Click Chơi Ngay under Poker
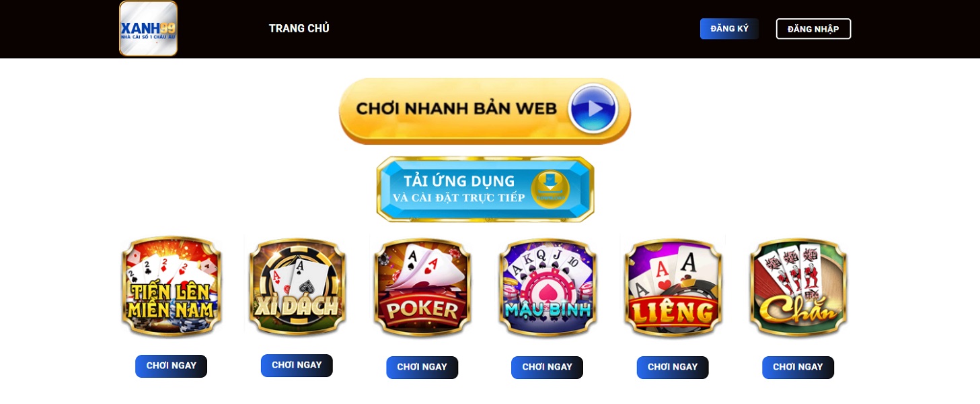The width and height of the screenshot is (980, 404). (x=422, y=367)
